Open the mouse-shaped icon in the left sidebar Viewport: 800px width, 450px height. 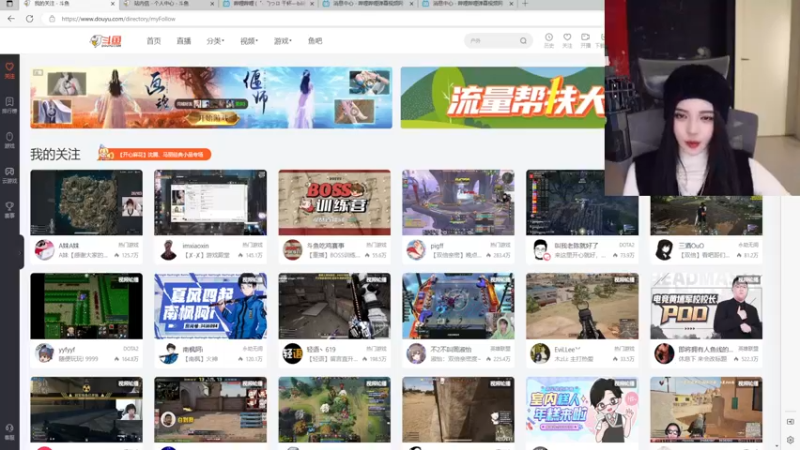pyautogui.click(x=10, y=140)
